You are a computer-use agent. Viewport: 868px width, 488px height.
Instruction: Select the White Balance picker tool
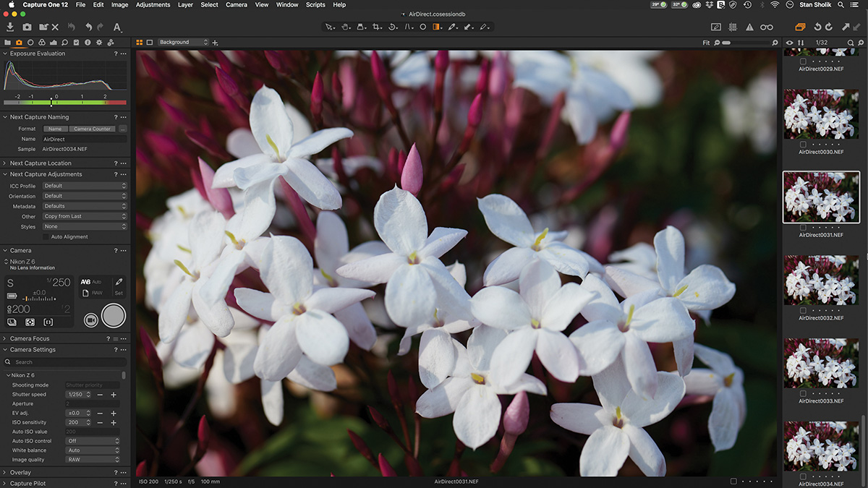(x=453, y=27)
